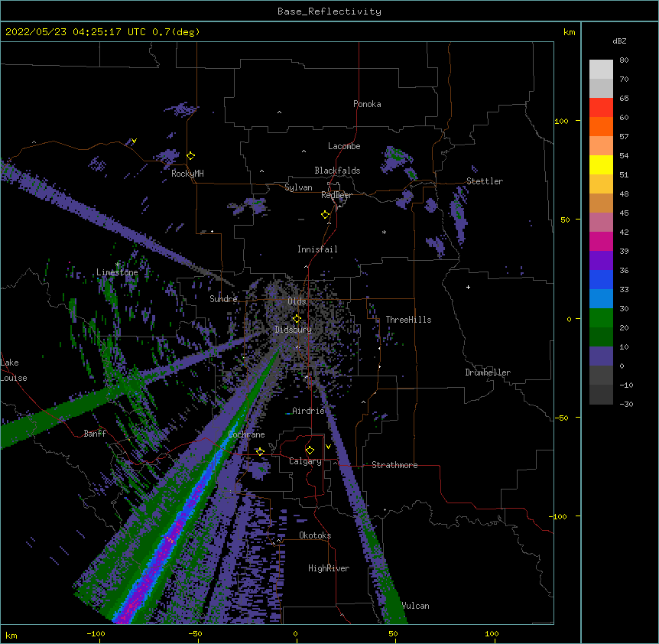
Task: Click the yellow diamond marker beside RockyMH
Action: pyautogui.click(x=191, y=156)
